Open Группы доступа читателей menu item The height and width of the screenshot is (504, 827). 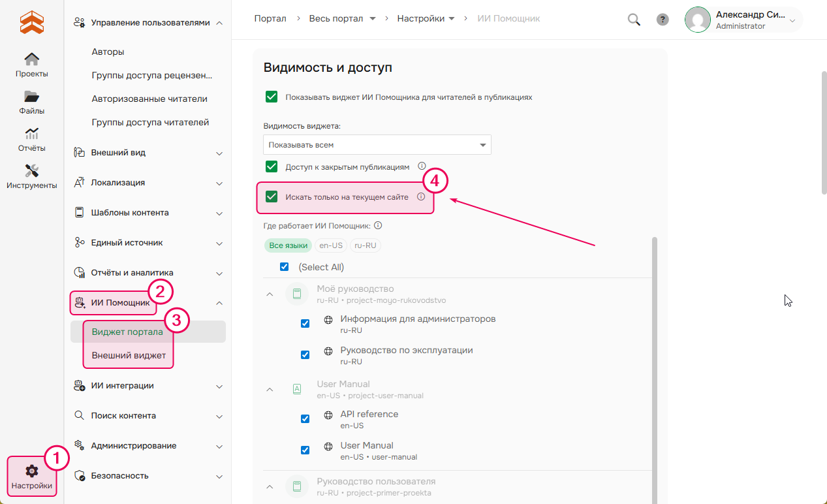click(x=150, y=122)
